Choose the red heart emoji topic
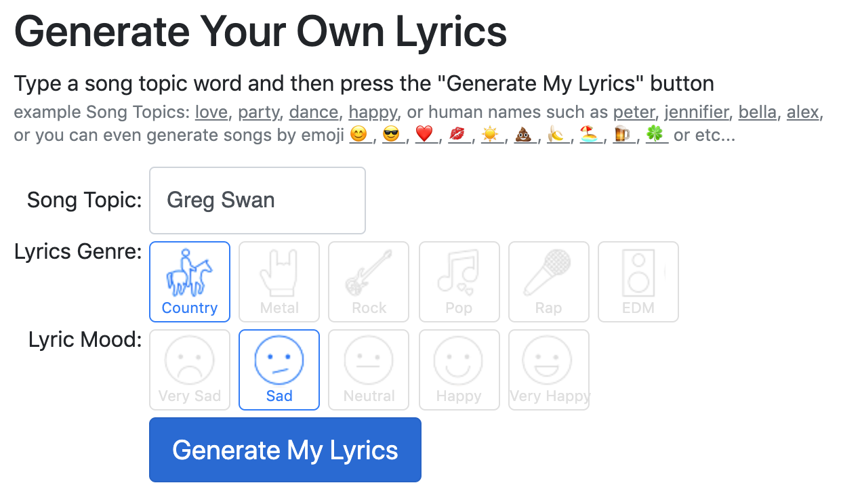862x504 pixels. pyautogui.click(x=424, y=135)
